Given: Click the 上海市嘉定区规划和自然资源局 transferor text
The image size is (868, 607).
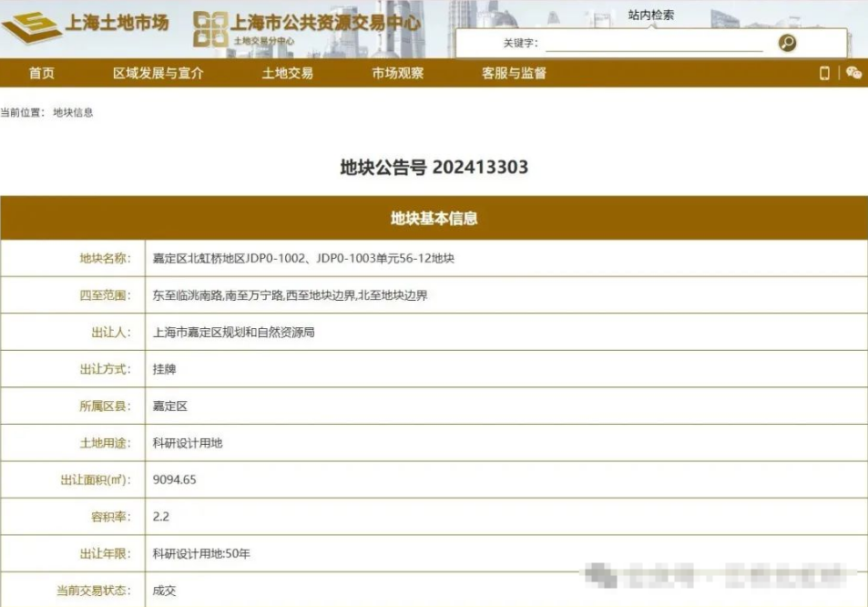Looking at the screenshot, I should click(x=233, y=333).
